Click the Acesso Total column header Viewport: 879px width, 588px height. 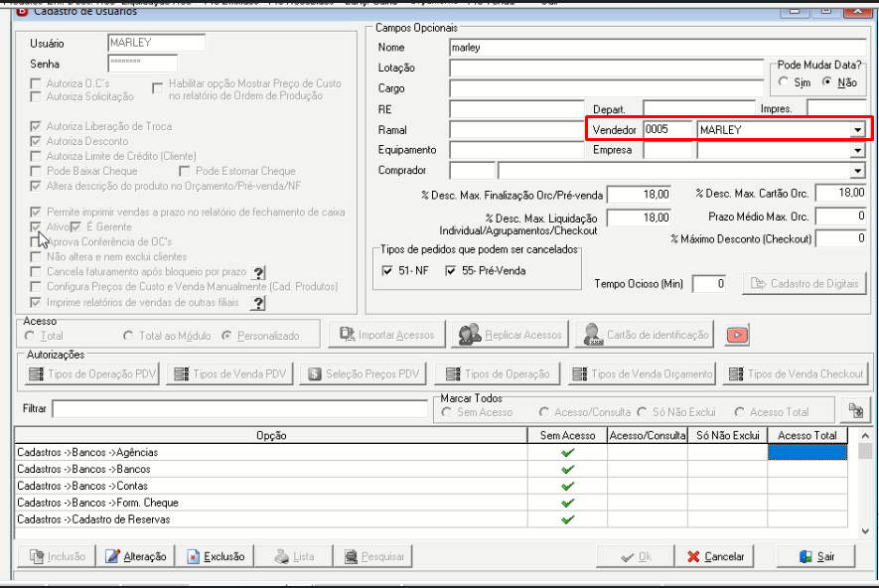pyautogui.click(x=807, y=435)
